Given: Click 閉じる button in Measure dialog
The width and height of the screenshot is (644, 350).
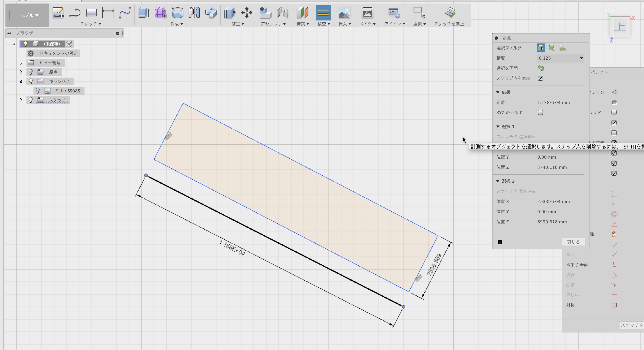Looking at the screenshot, I should point(573,242).
